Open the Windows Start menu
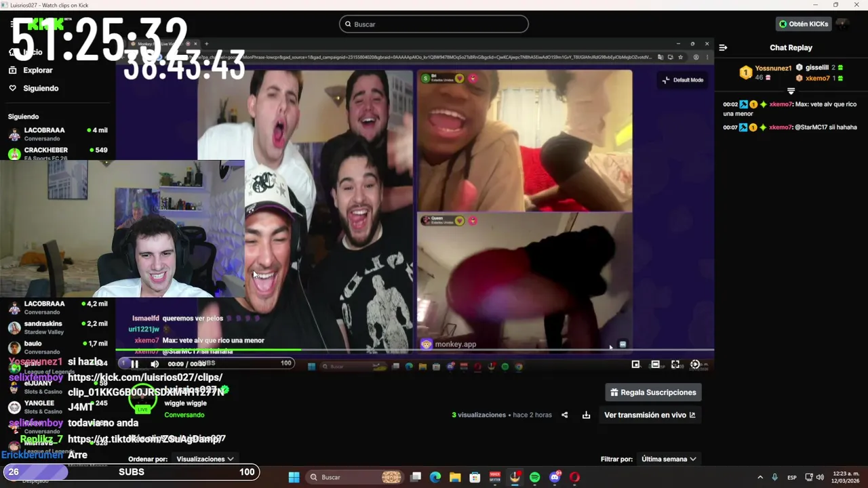 pos(294,477)
